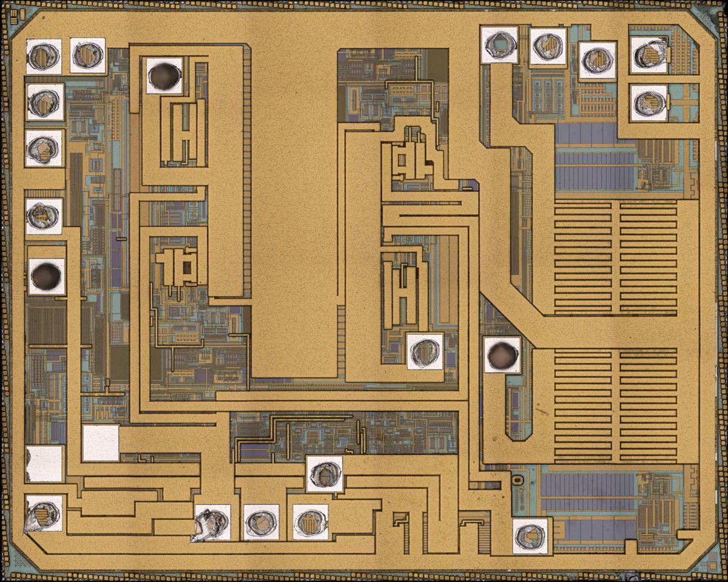
Task: Click the center bond pad below H-shaped trace
Action: (425, 351)
